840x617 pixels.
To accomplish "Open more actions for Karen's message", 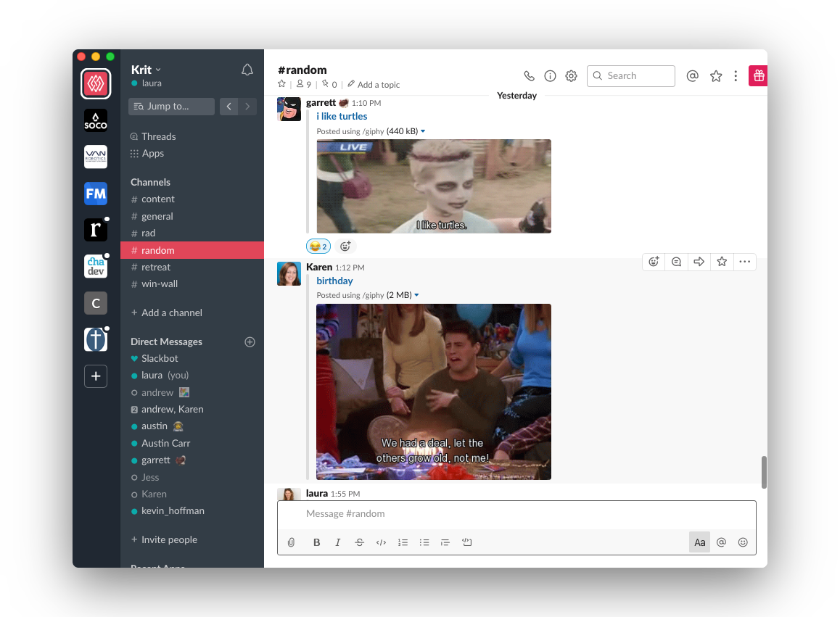I will (x=745, y=262).
